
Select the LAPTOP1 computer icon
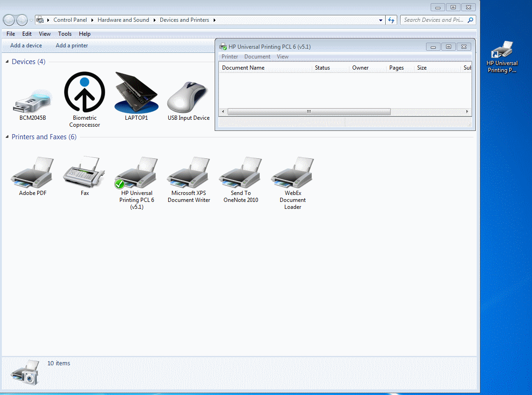(x=136, y=93)
